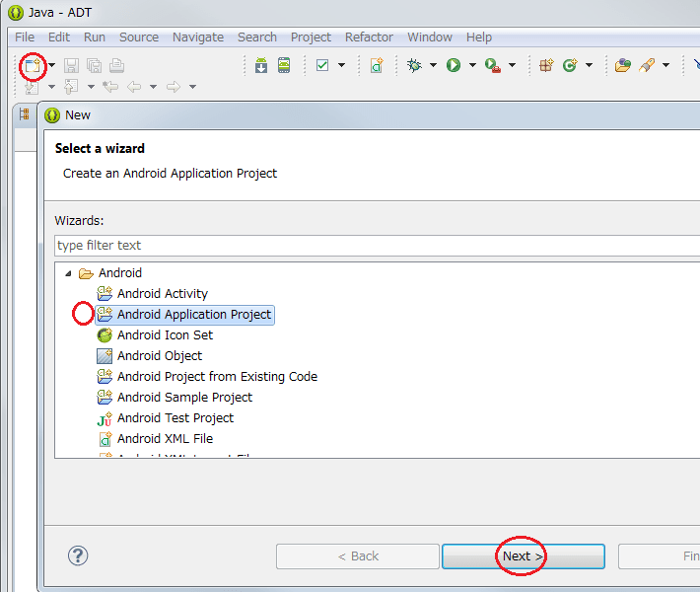Click the Next > button
Viewport: 700px width, 592px height.
(524, 556)
